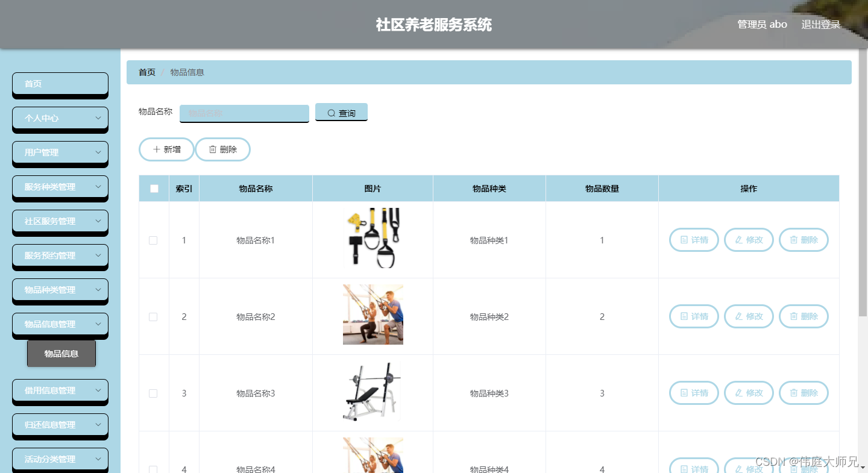
Task: Open the 首页 sidebar menu item
Action: click(x=60, y=84)
